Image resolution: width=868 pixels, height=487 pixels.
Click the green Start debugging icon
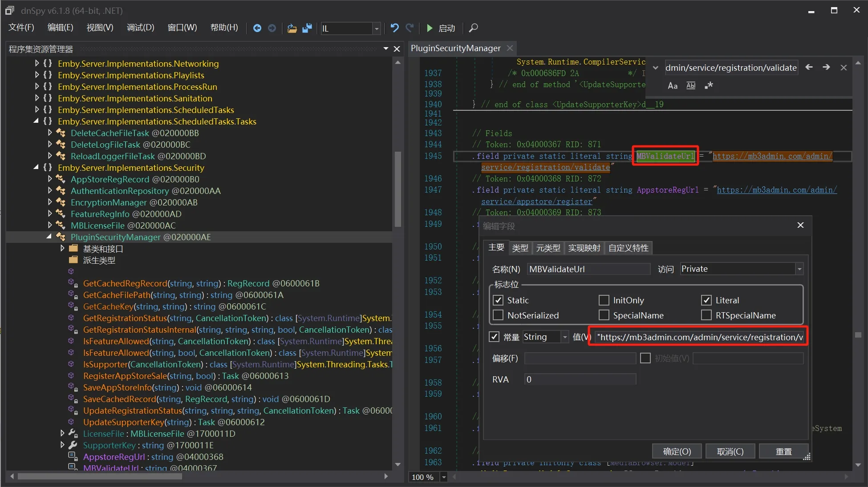point(430,28)
